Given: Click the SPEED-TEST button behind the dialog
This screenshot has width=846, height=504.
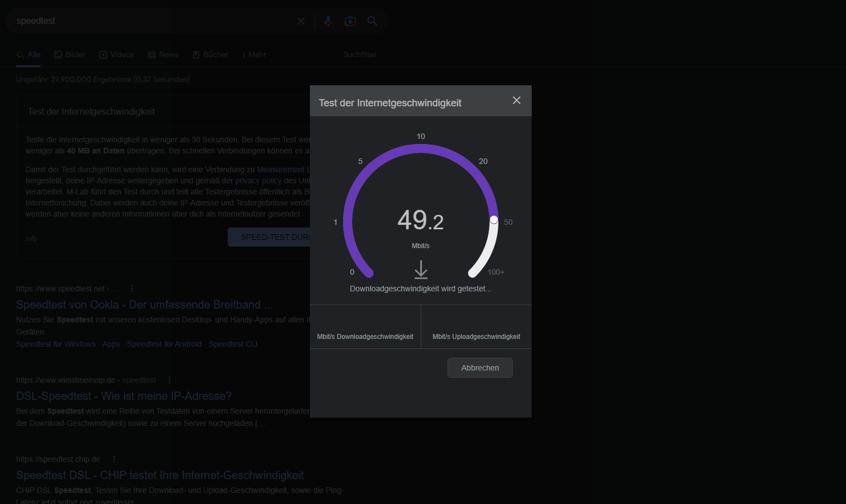Looking at the screenshot, I should (x=269, y=237).
